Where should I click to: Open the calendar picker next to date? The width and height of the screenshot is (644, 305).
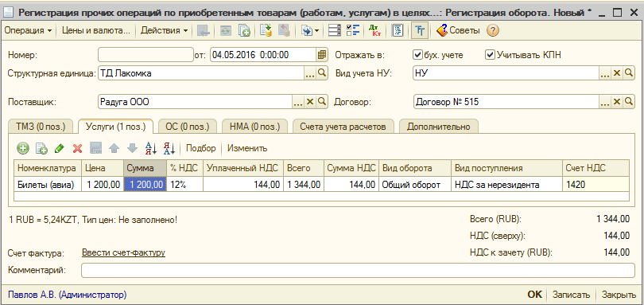[322, 55]
